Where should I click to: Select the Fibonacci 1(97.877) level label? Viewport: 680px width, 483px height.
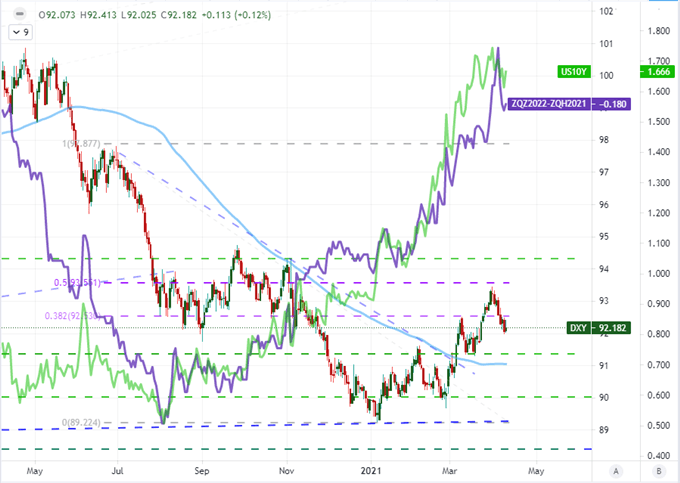81,144
